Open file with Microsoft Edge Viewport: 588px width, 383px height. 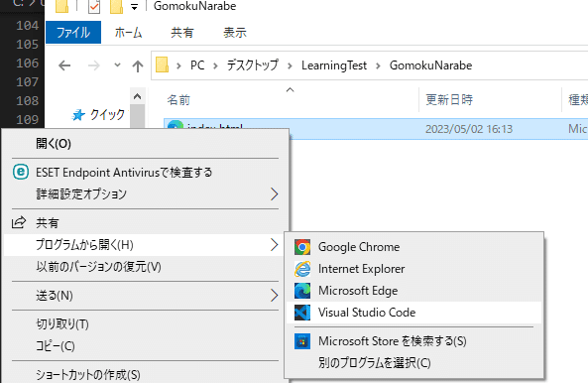pos(414,291)
